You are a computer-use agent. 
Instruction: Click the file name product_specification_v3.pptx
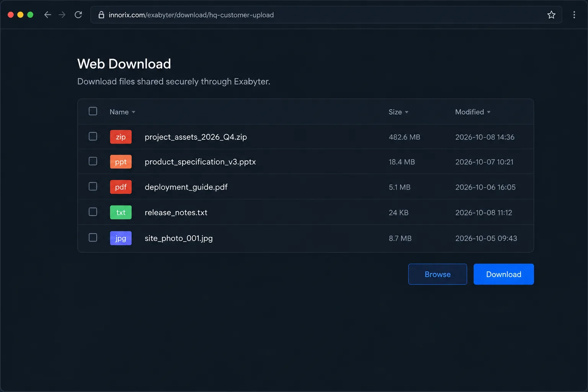[x=200, y=162]
